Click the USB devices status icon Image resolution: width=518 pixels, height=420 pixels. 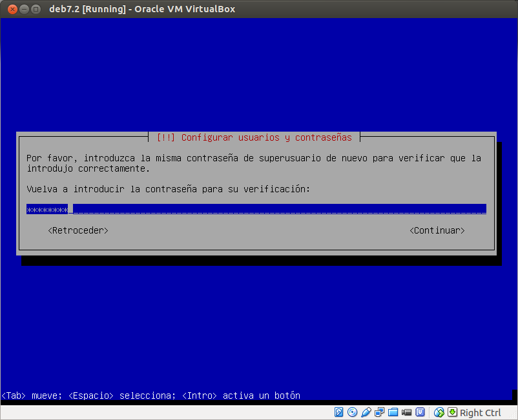366,412
